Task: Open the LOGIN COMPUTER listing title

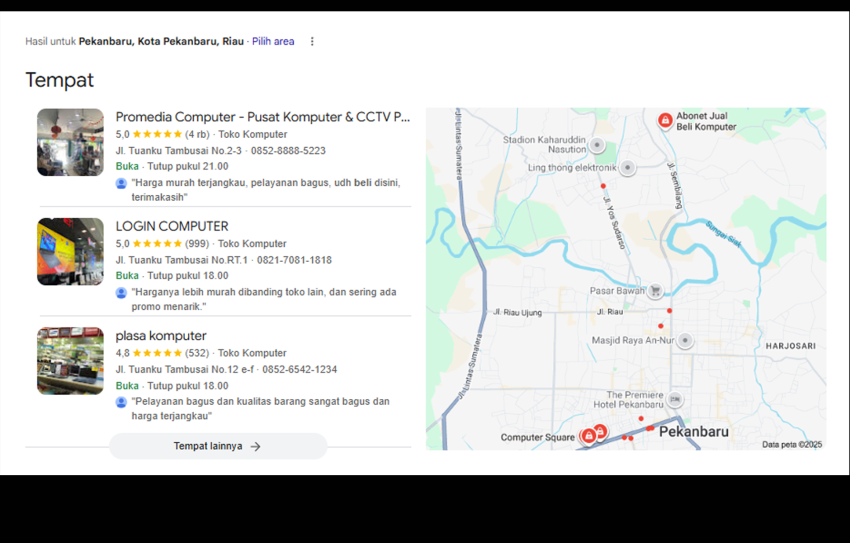Action: point(172,227)
